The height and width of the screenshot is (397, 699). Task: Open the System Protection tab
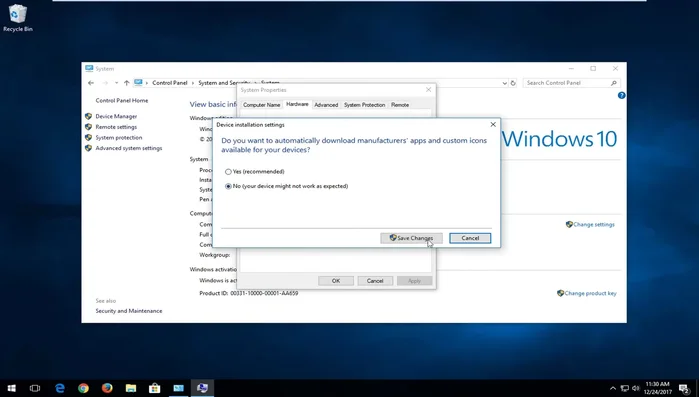364,105
